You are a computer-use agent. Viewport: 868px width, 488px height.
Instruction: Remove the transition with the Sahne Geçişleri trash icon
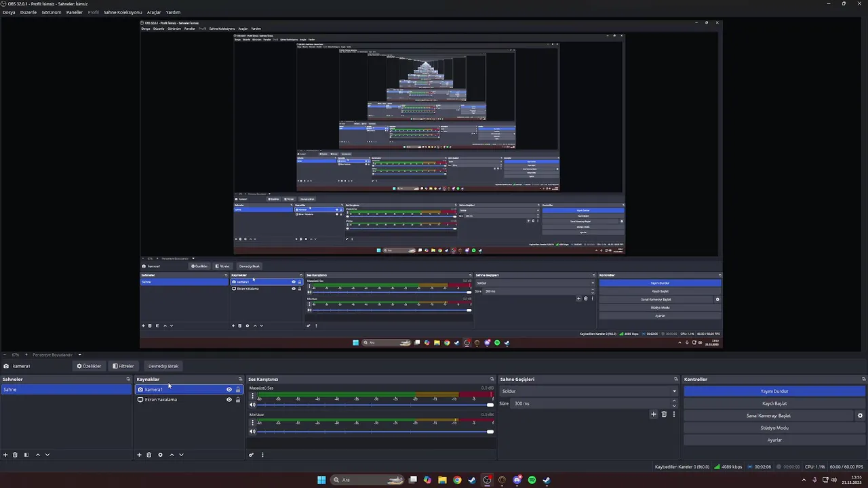click(x=664, y=414)
